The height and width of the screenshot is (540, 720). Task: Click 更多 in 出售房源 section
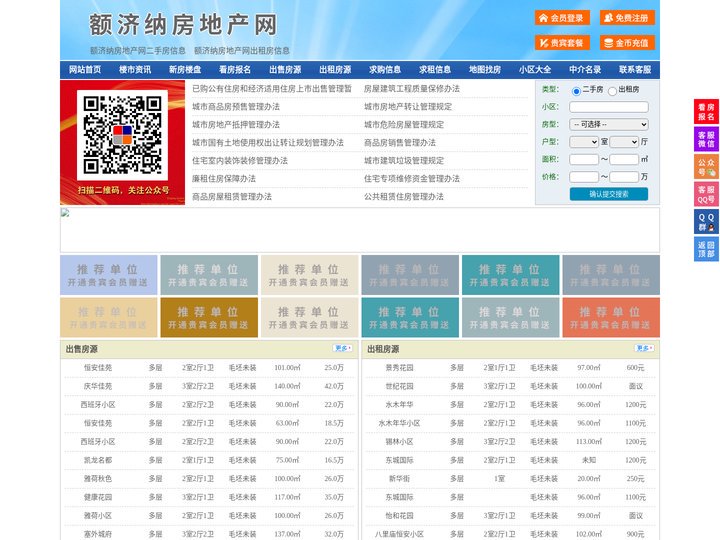click(343, 349)
